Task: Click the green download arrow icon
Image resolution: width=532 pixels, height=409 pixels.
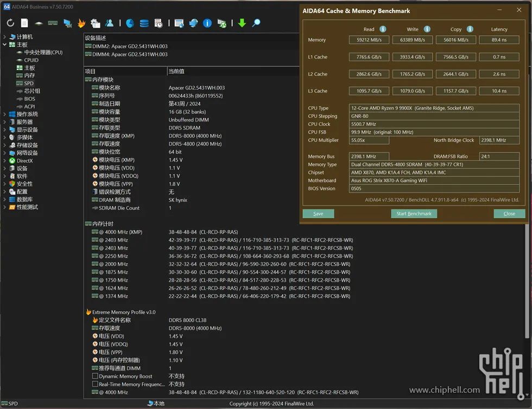Action: point(242,23)
